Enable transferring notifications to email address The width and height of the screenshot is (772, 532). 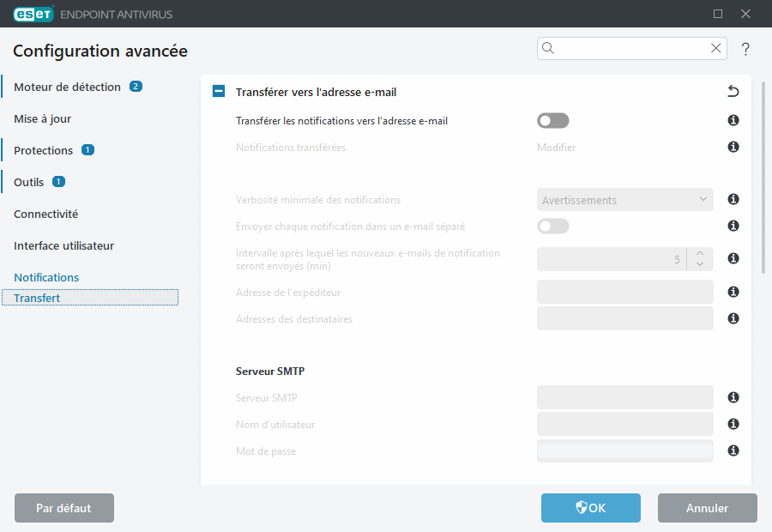coord(552,120)
